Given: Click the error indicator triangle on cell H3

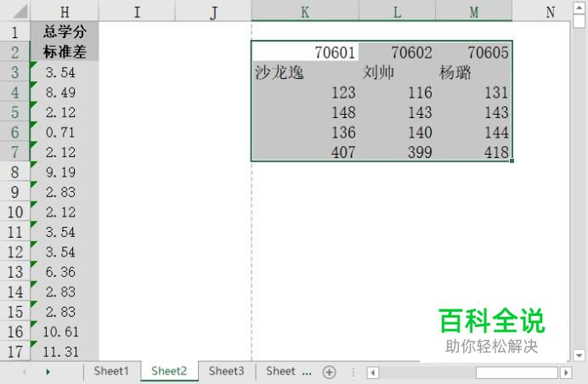Looking at the screenshot, I should click(x=34, y=65).
